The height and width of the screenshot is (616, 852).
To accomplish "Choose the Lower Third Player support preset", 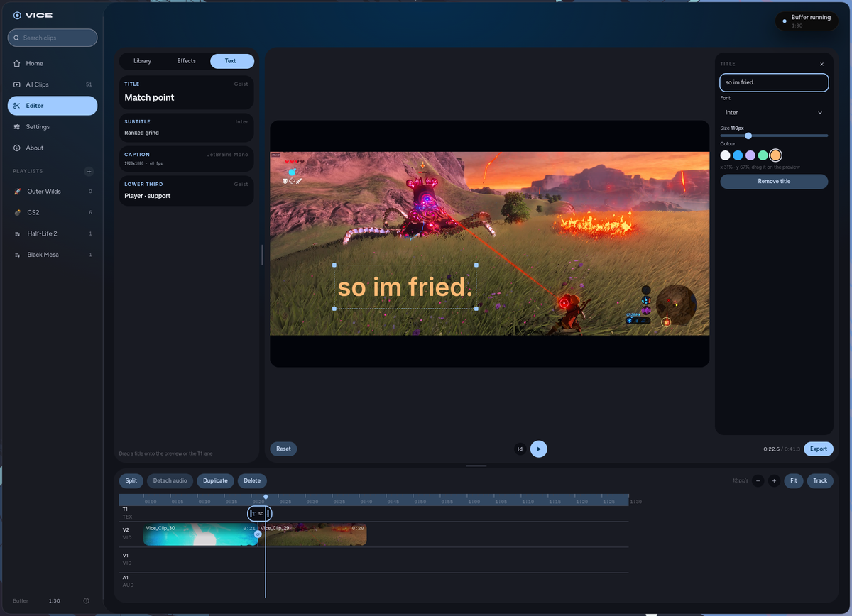I will (x=186, y=190).
